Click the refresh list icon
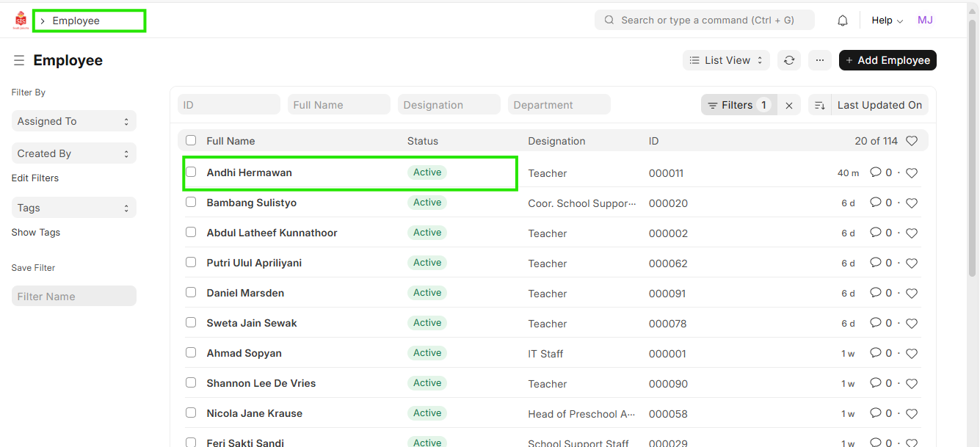Image resolution: width=980 pixels, height=447 pixels. [x=789, y=60]
